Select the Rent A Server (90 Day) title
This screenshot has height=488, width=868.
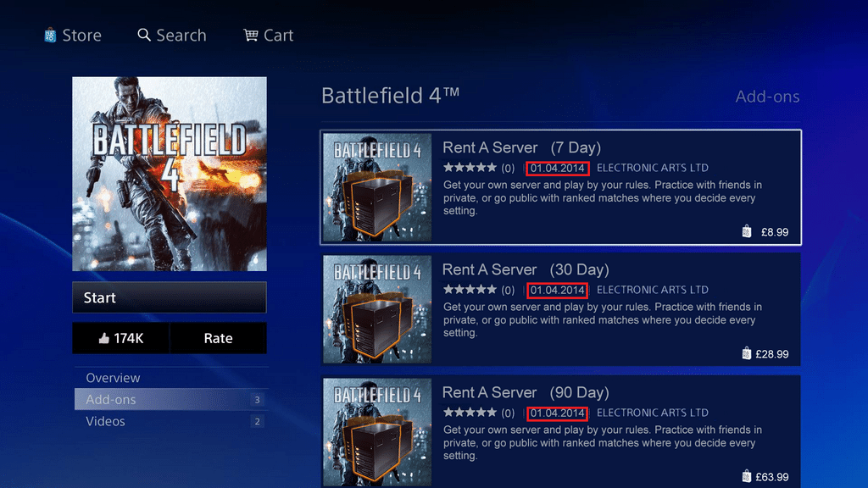click(x=526, y=392)
